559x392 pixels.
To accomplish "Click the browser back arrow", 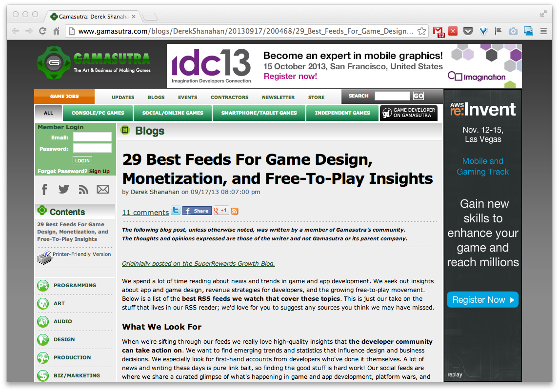I will coord(15,31).
